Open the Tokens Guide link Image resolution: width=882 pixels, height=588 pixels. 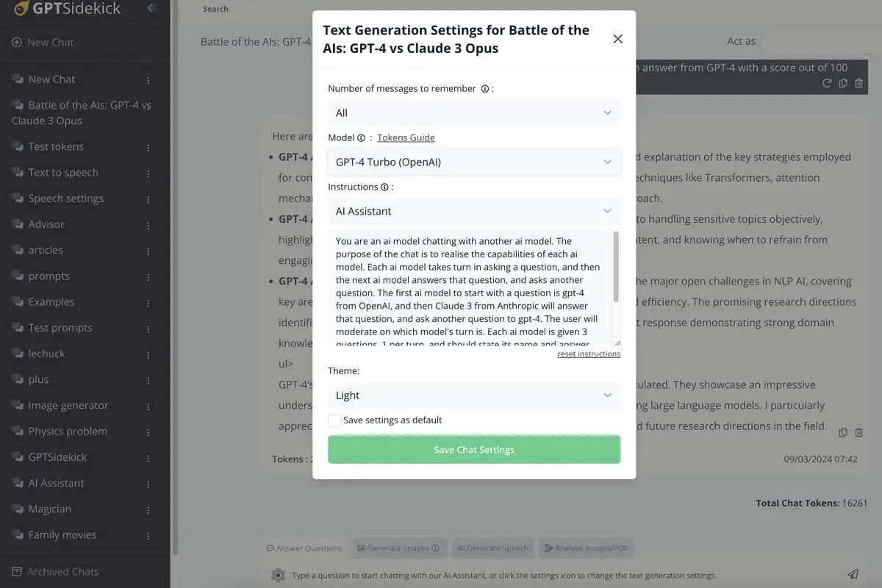[406, 138]
